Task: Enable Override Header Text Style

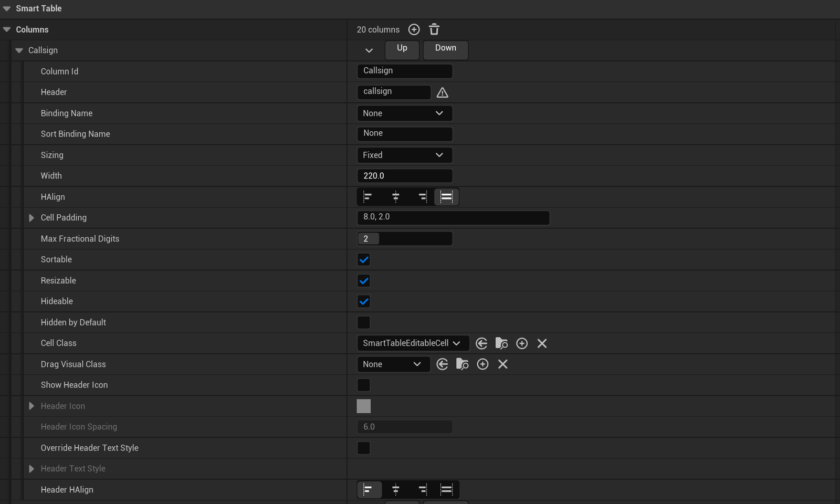Action: coord(364,448)
